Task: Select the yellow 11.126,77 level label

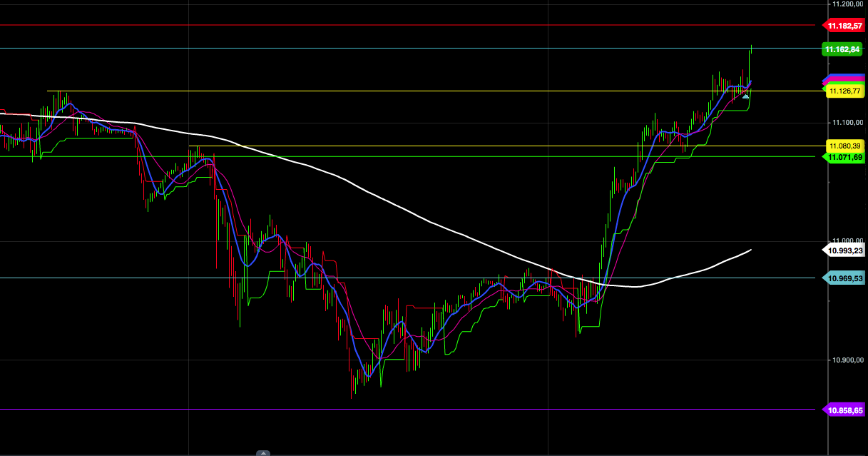Action: point(846,91)
